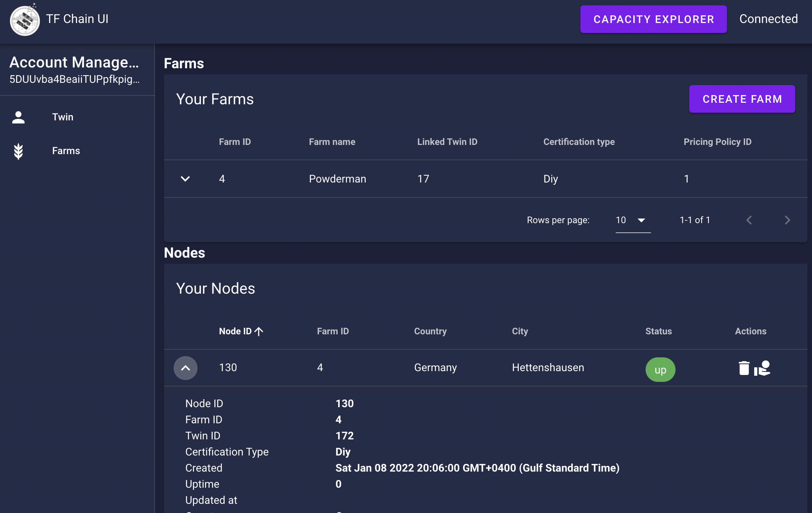Open the rows per page dropdown
Screen dimensions: 812x513
click(633, 220)
